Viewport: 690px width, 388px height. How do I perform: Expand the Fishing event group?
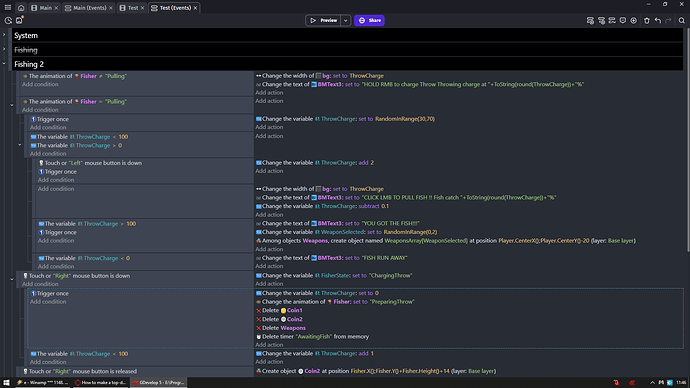click(x=4, y=49)
